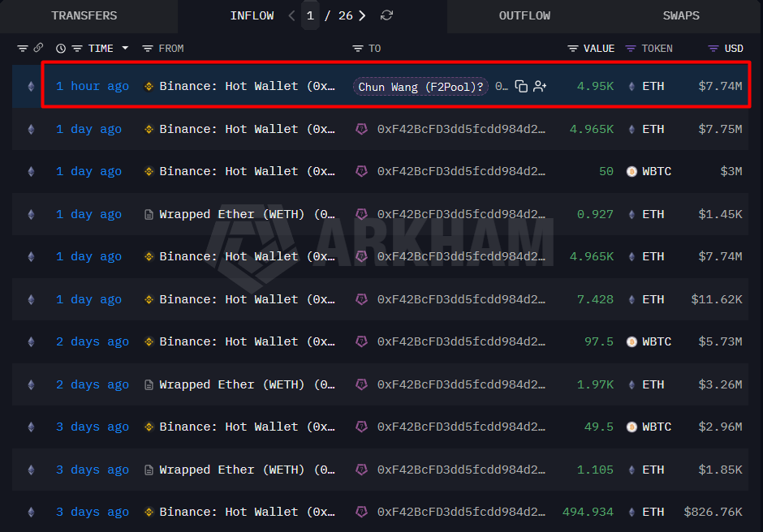Screen dimensions: 763x532
Task: Open the '1 hour ago' transaction link
Action: (93, 86)
